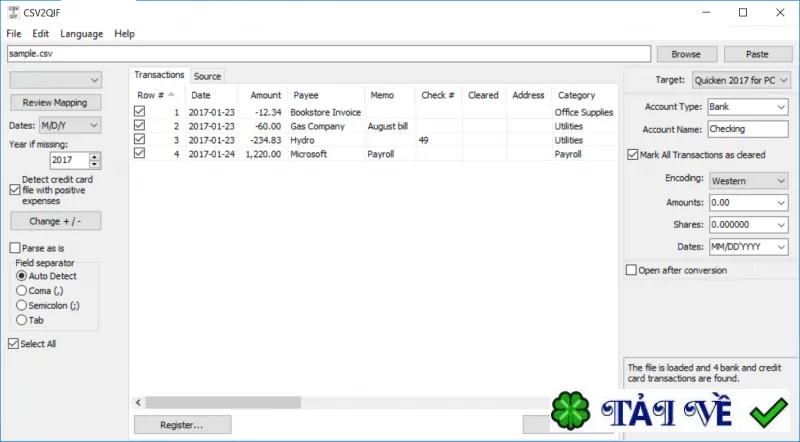Decrease the Year if missing value

[x=94, y=164]
